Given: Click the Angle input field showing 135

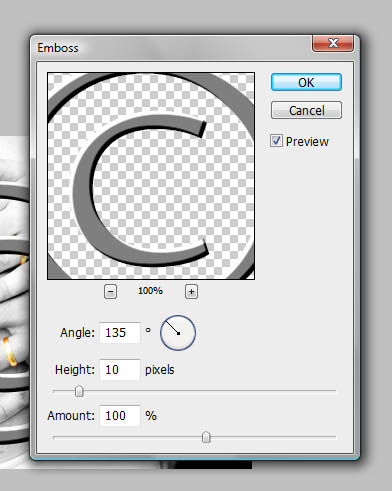Looking at the screenshot, I should (120, 333).
